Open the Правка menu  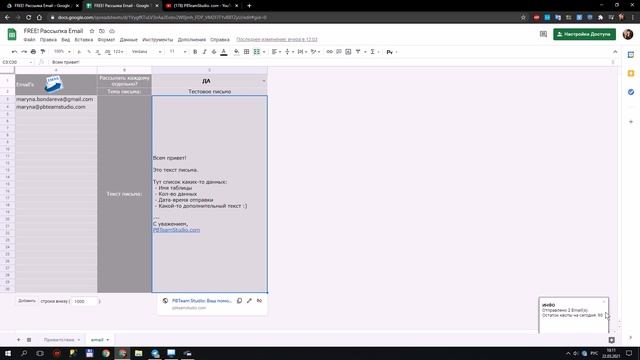pos(48,40)
